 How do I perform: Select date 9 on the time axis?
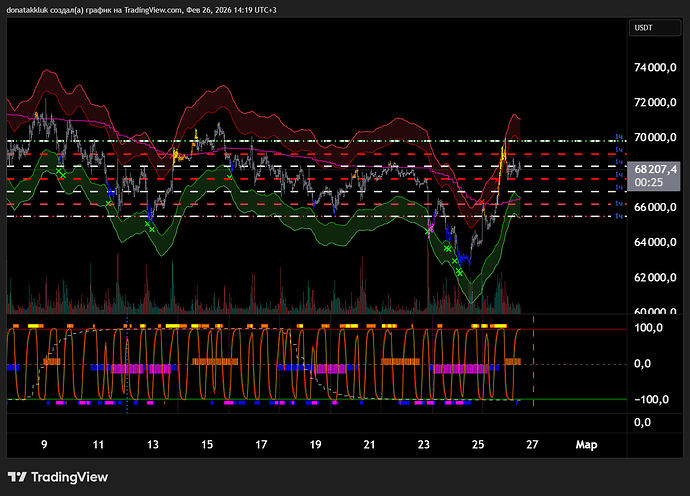(43, 443)
